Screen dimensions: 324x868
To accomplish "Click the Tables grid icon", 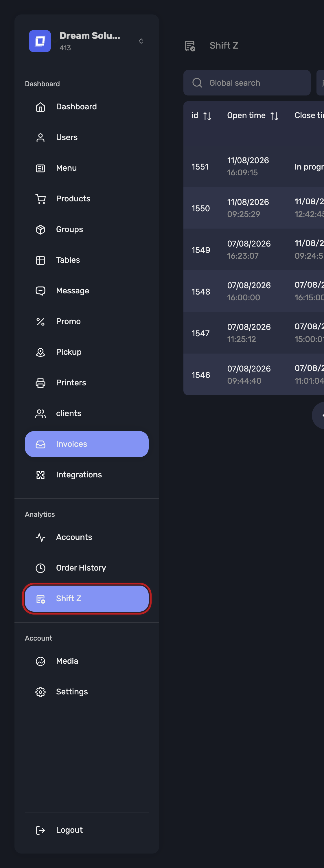I will point(41,260).
